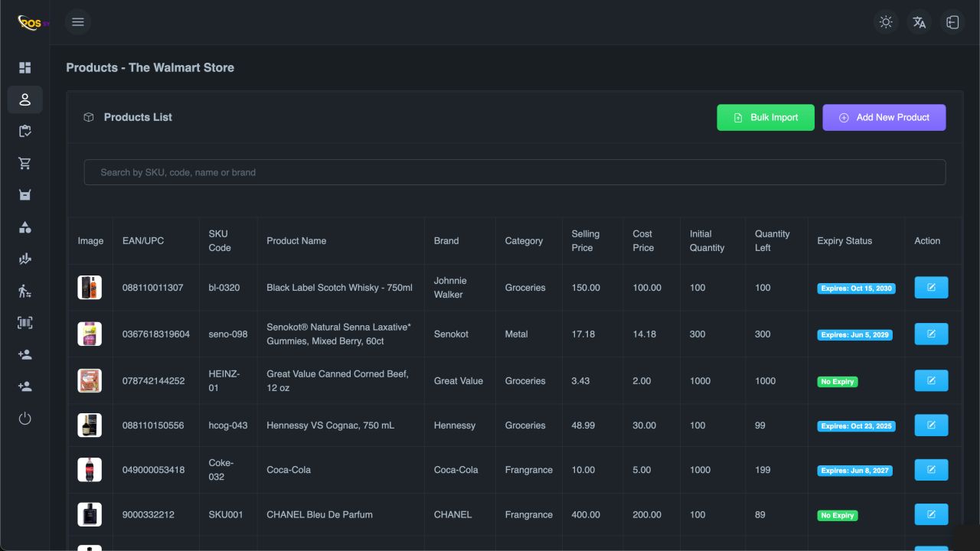
Task: Click the store box sidebar icon
Action: (x=24, y=195)
